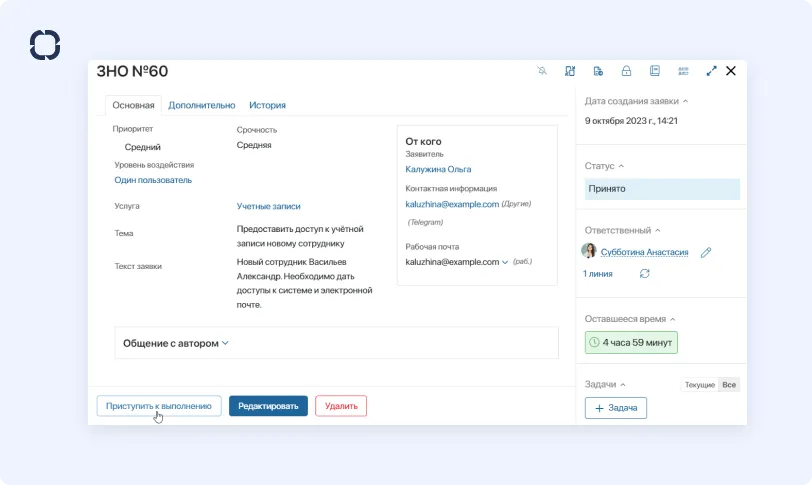The width and height of the screenshot is (812, 485).
Task: Click the padlock icon in the header
Action: (x=626, y=71)
